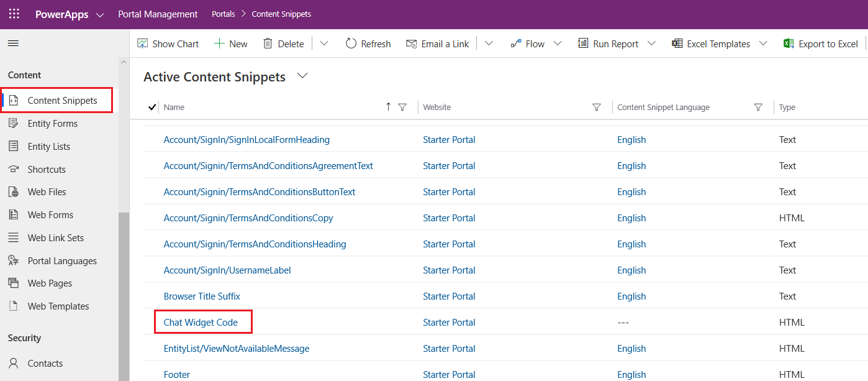Viewport: 868px width, 381px height.
Task: Click the Entity Lists sidebar icon
Action: tap(14, 147)
